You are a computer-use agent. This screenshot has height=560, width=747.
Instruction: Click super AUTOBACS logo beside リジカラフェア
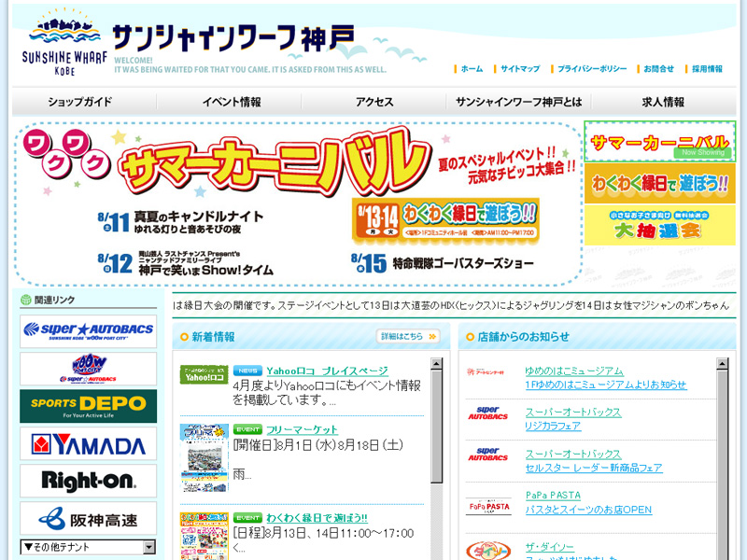(487, 413)
